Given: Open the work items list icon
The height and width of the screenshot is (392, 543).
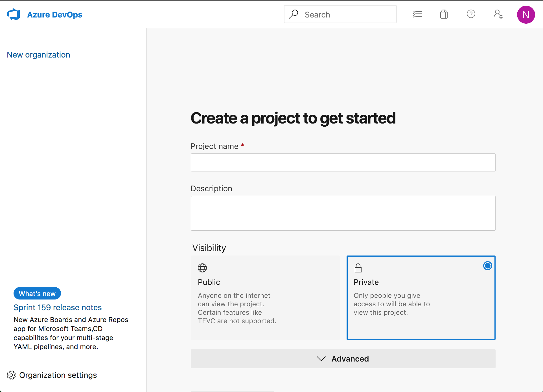Looking at the screenshot, I should (417, 14).
